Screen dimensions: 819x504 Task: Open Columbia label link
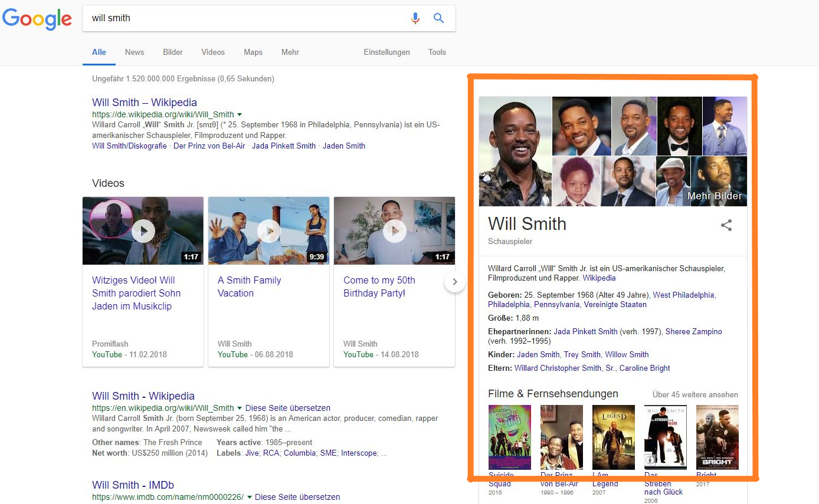click(x=299, y=453)
